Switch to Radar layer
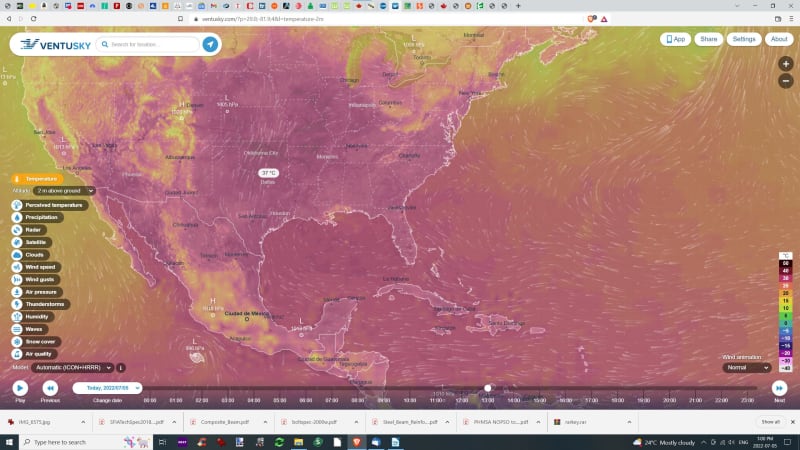800x450 pixels. coord(29,230)
